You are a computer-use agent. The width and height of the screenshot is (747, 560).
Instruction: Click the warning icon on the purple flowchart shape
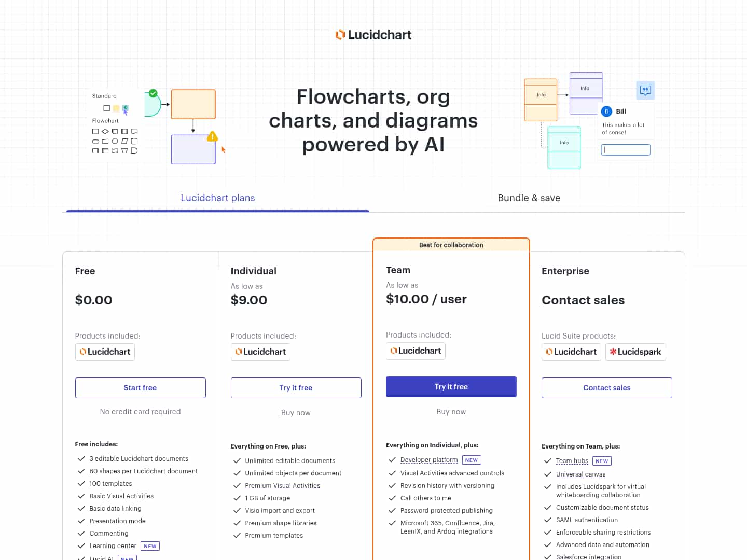[x=212, y=136]
